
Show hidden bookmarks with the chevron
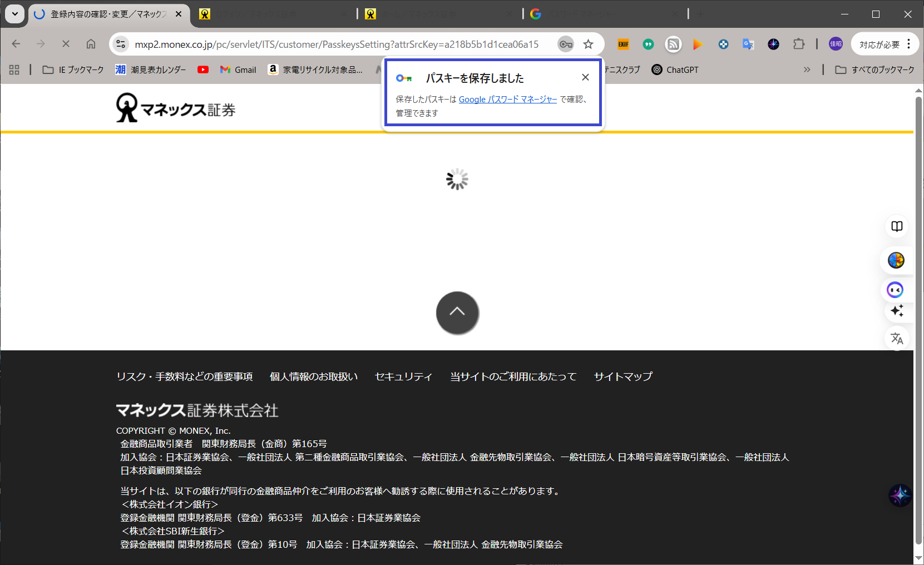tap(807, 70)
